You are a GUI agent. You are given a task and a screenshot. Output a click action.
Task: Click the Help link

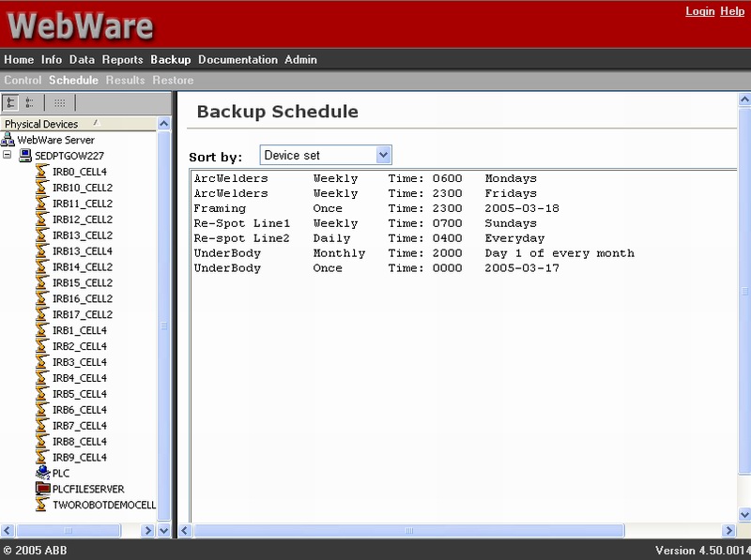732,11
